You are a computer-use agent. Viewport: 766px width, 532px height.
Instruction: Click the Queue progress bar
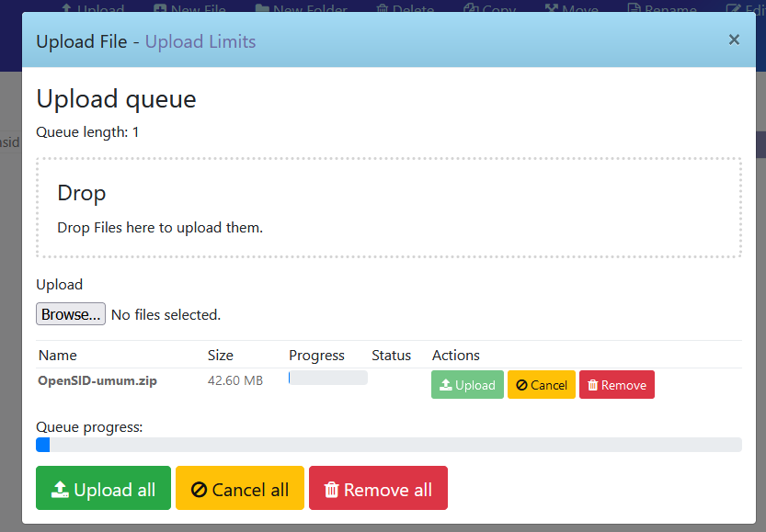[388, 445]
